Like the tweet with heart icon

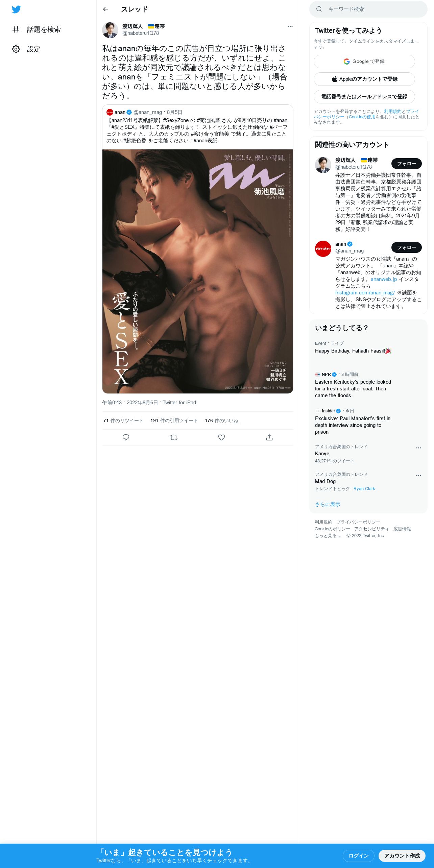[221, 437]
